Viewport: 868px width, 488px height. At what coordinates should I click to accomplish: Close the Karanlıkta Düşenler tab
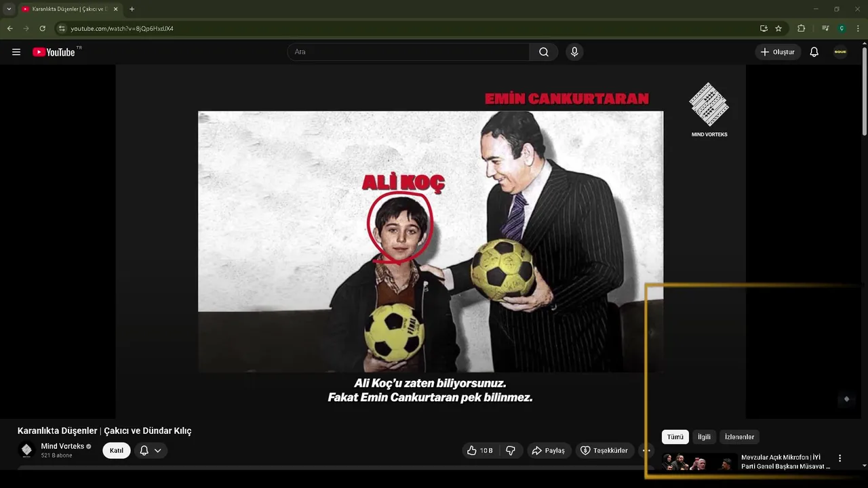pos(115,9)
